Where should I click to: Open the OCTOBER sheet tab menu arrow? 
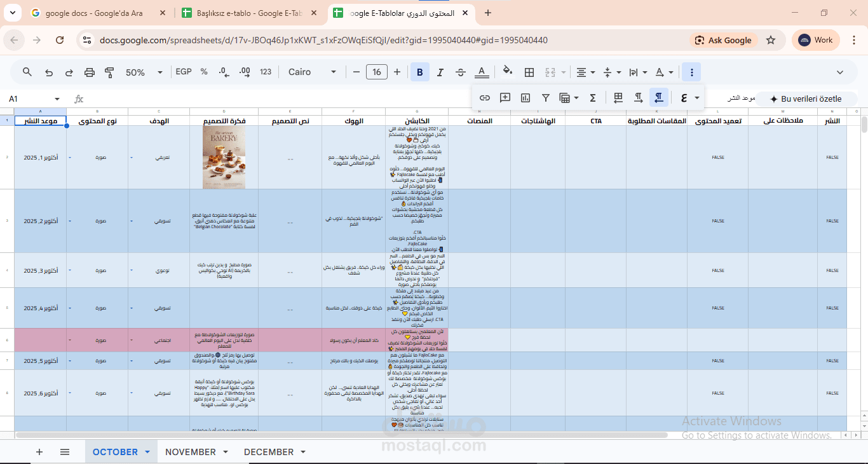(147, 452)
